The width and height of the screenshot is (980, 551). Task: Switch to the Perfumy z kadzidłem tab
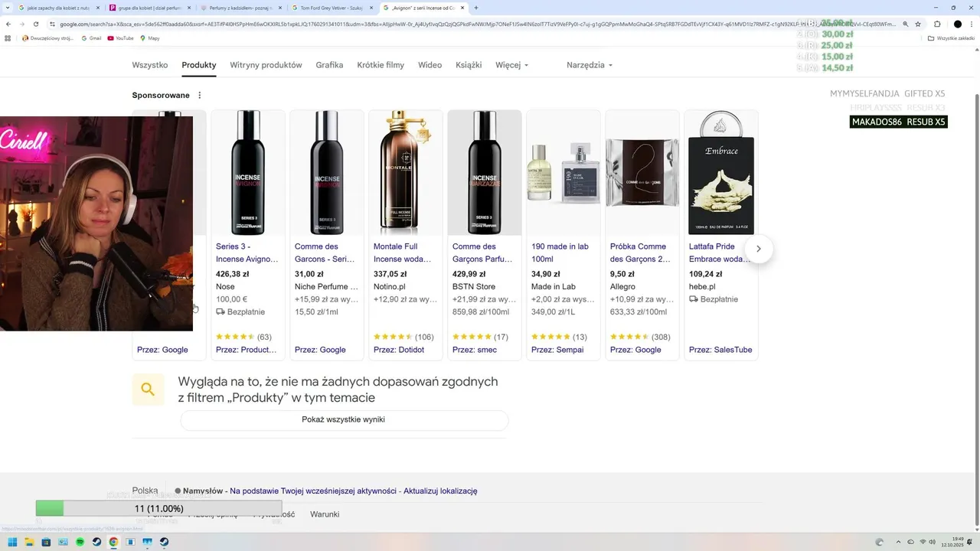[242, 8]
